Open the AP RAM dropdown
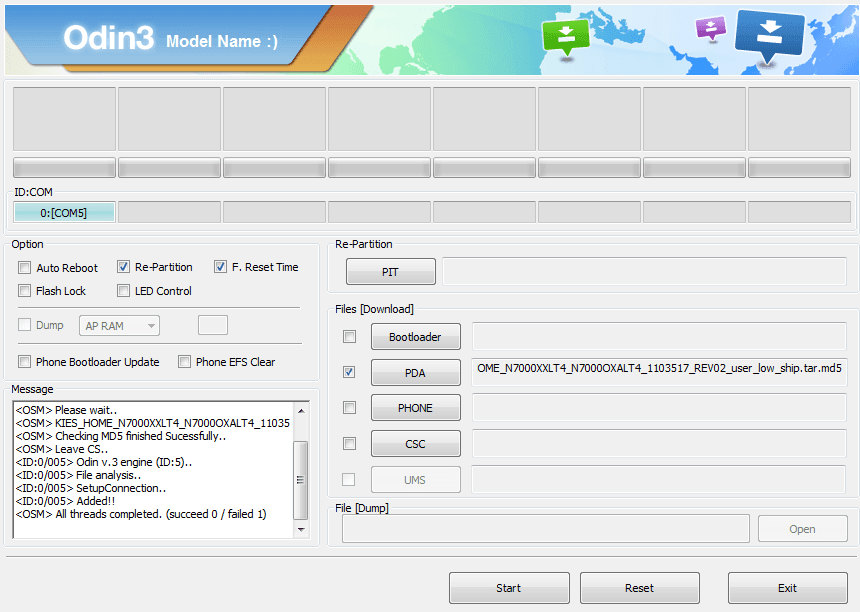This screenshot has width=860, height=612. [120, 326]
